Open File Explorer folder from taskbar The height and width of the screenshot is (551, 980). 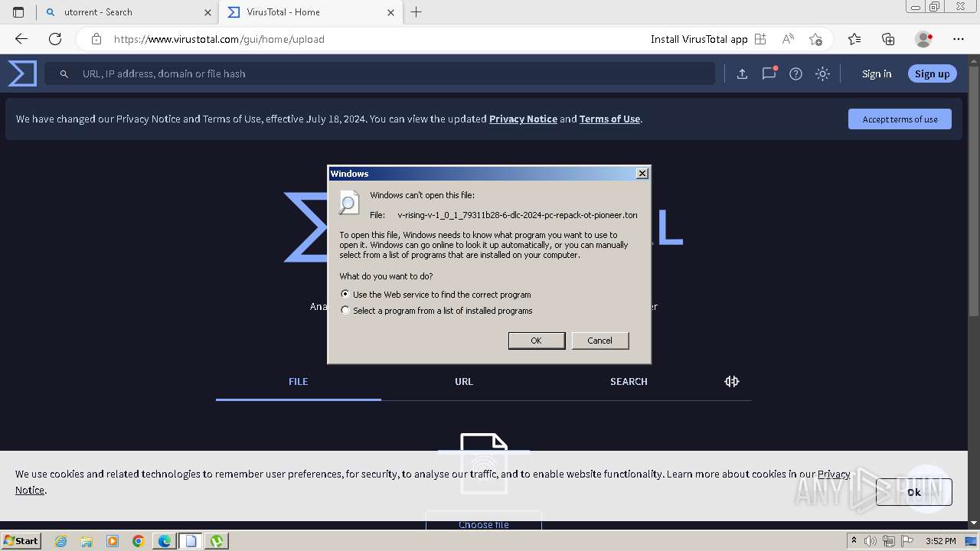coord(87,541)
